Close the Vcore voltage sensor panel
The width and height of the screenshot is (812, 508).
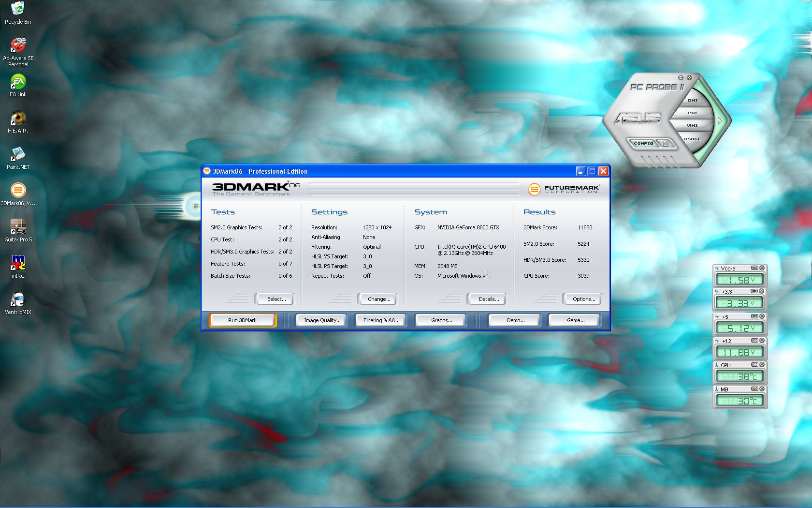click(x=762, y=268)
